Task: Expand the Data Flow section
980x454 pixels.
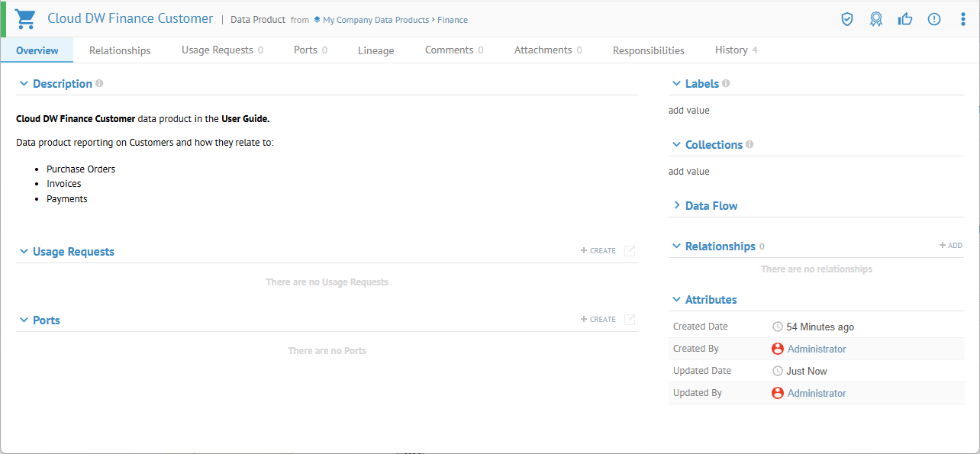Action: [x=676, y=206]
